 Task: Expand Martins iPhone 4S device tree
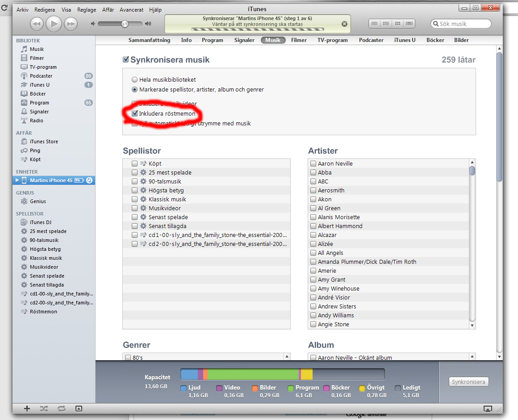(17, 180)
